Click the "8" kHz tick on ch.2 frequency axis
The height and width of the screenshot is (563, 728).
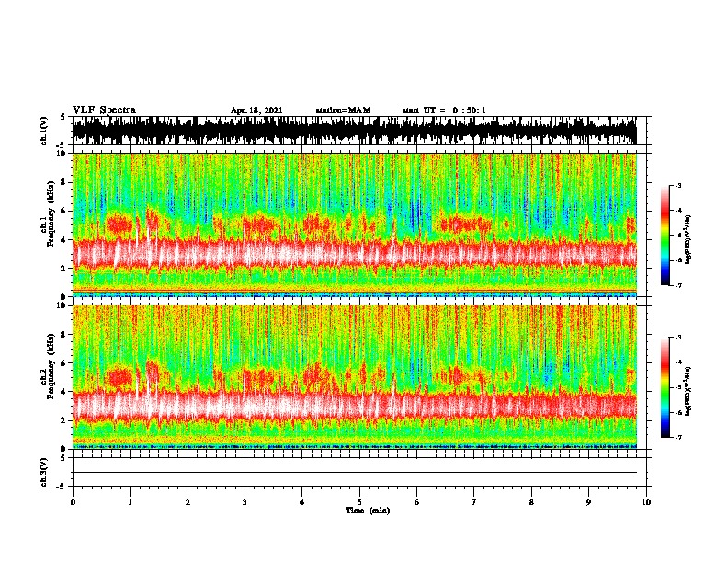64,335
